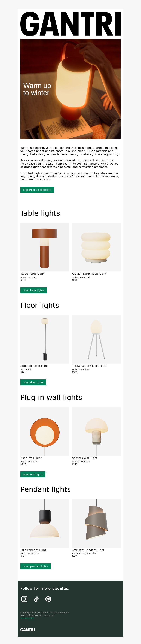Open the Noah Wall Light image
Screen dimensions: 141x644
click(45, 431)
